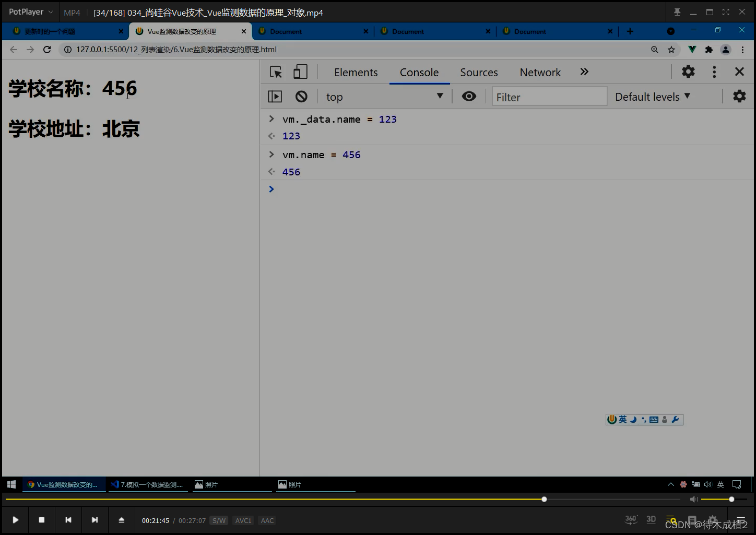Open VS Code taskbar item

(148, 484)
